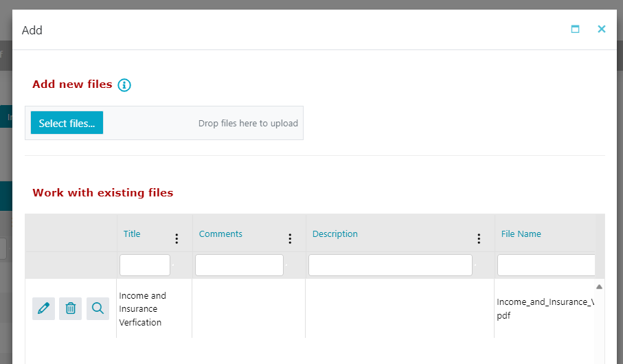The width and height of the screenshot is (623, 364).
Task: Edit the Income and Insurance Verification file
Action: coord(43,308)
